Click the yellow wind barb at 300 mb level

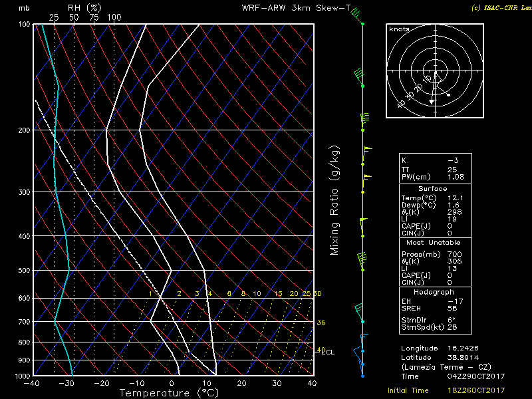coord(366,184)
